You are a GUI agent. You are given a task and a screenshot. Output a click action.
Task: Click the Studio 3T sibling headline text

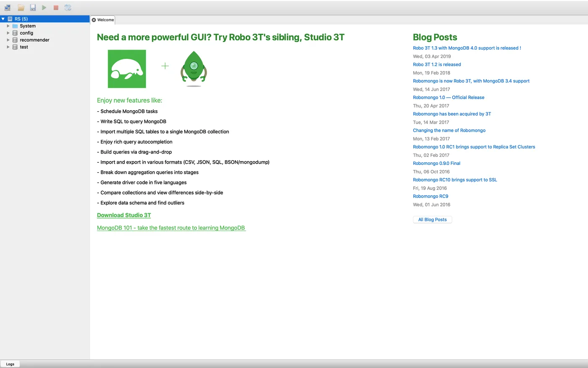coord(221,37)
